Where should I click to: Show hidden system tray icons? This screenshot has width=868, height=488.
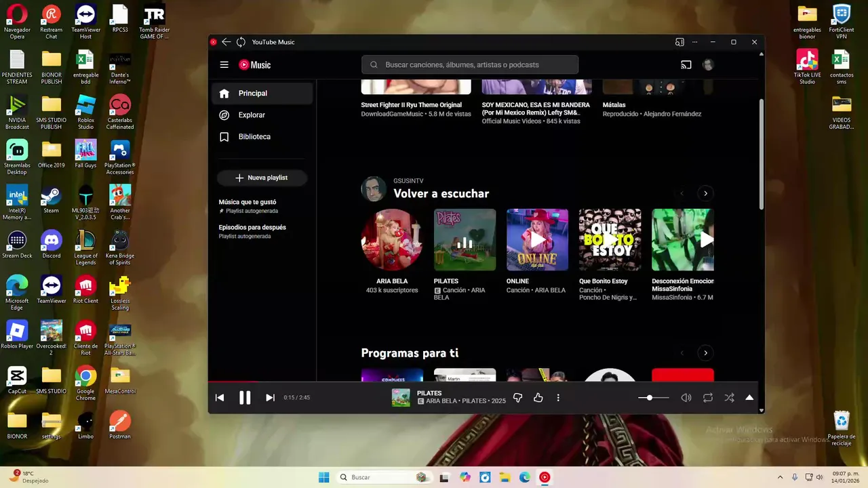pyautogui.click(x=780, y=477)
